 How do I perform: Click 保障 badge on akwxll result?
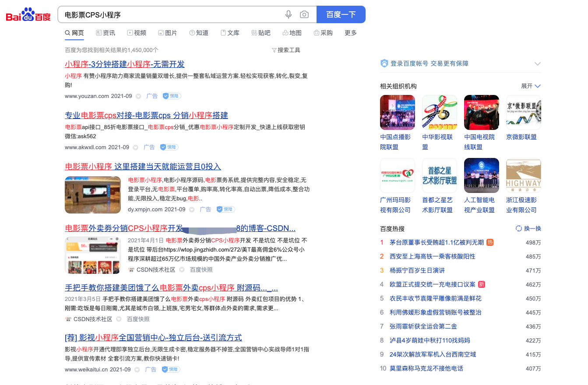[169, 147]
